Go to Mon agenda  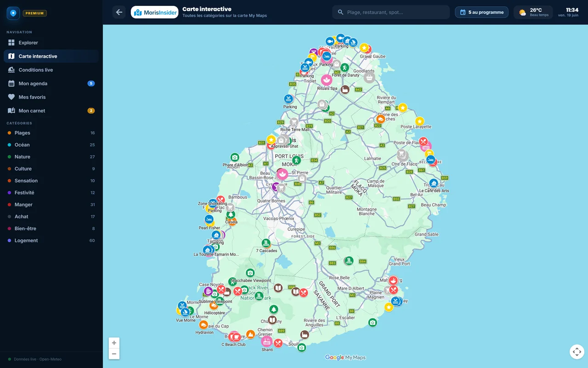pyautogui.click(x=51, y=84)
